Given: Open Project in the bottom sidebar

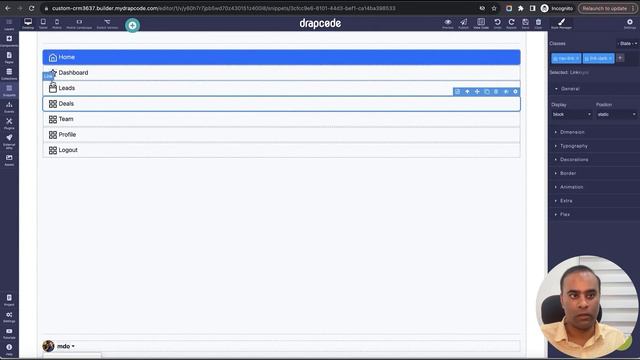Looking at the screenshot, I should [x=9, y=300].
